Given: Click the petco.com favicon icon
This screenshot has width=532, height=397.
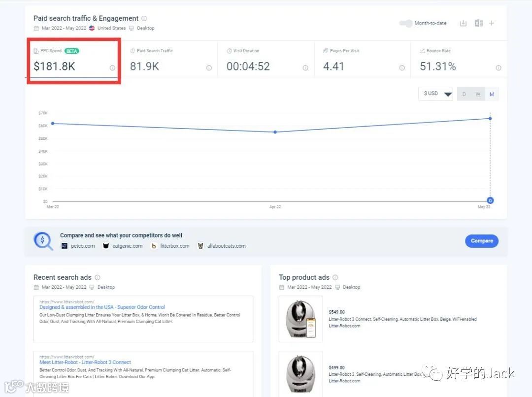Looking at the screenshot, I should (x=65, y=246).
